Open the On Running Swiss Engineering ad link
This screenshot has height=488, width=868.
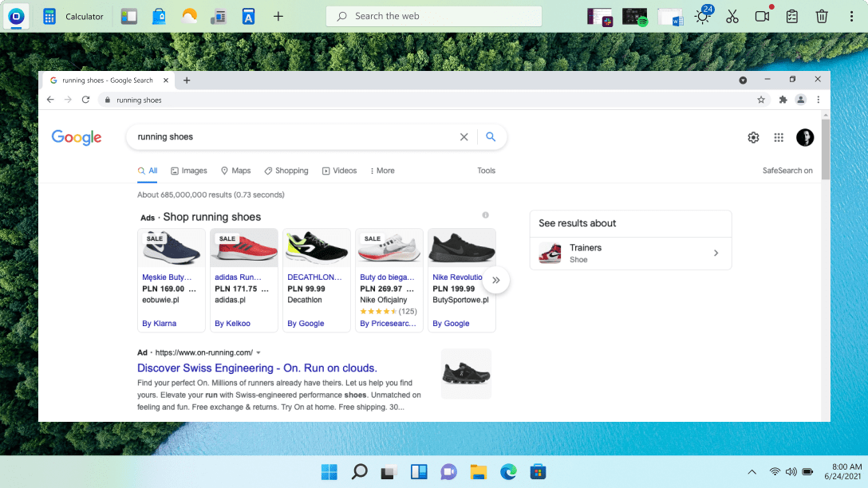pyautogui.click(x=257, y=368)
